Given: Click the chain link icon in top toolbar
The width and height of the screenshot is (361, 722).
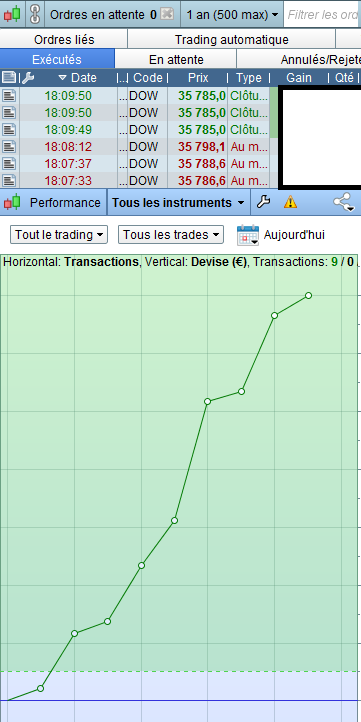Looking at the screenshot, I should click(35, 14).
